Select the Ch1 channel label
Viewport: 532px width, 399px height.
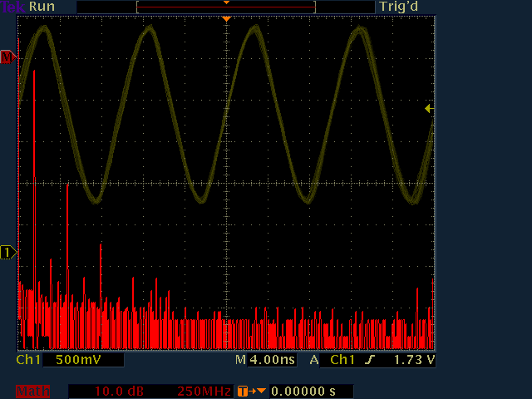point(28,361)
